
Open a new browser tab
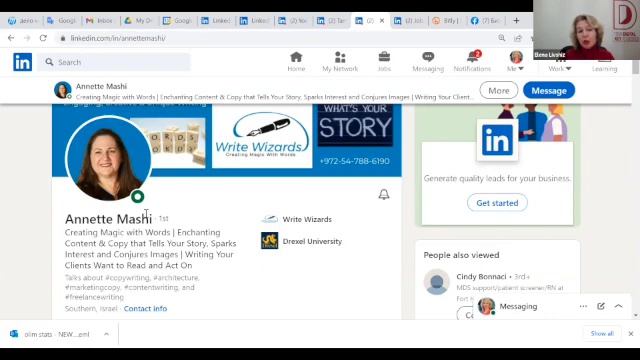(x=516, y=20)
